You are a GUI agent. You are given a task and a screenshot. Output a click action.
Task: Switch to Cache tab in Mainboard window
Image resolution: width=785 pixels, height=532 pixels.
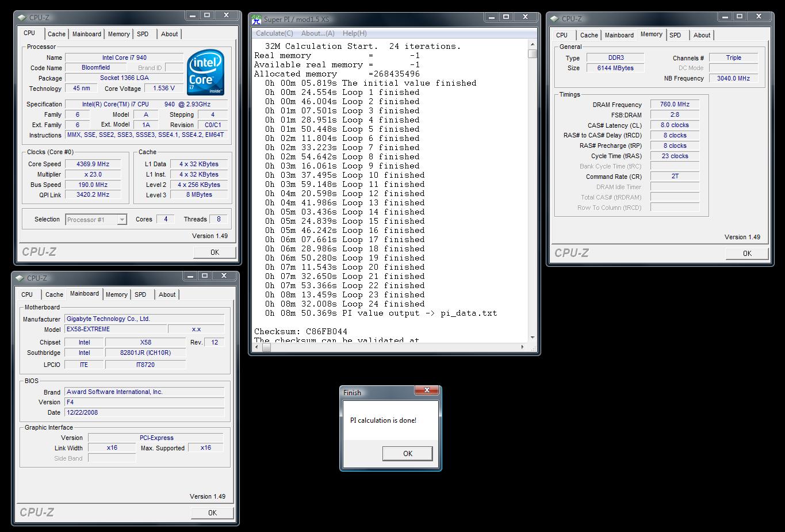54,294
